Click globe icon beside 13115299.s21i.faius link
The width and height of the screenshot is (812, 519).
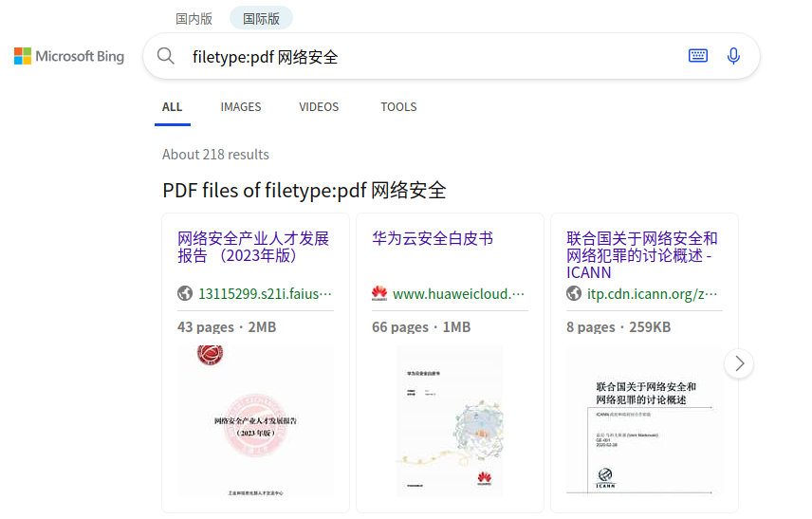click(185, 294)
